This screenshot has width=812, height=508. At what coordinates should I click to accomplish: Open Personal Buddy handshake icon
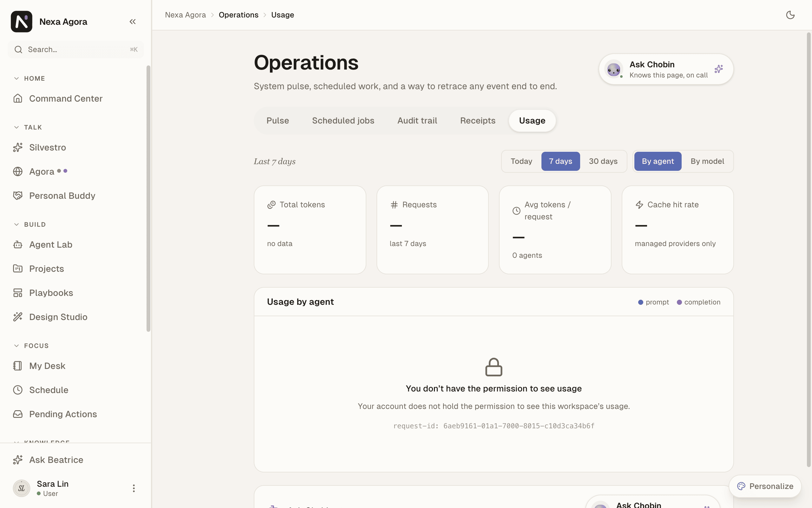pyautogui.click(x=18, y=196)
